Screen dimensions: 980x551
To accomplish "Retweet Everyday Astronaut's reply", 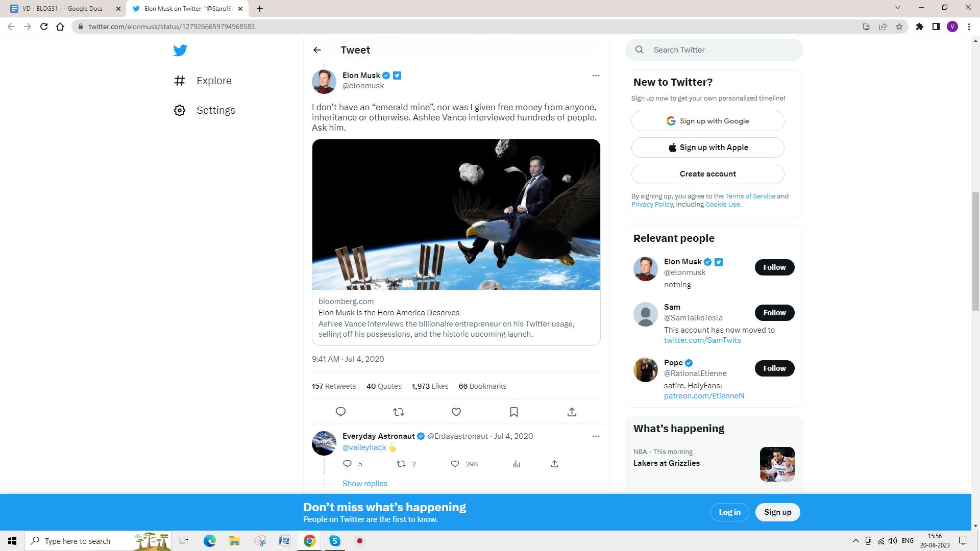I will click(401, 464).
